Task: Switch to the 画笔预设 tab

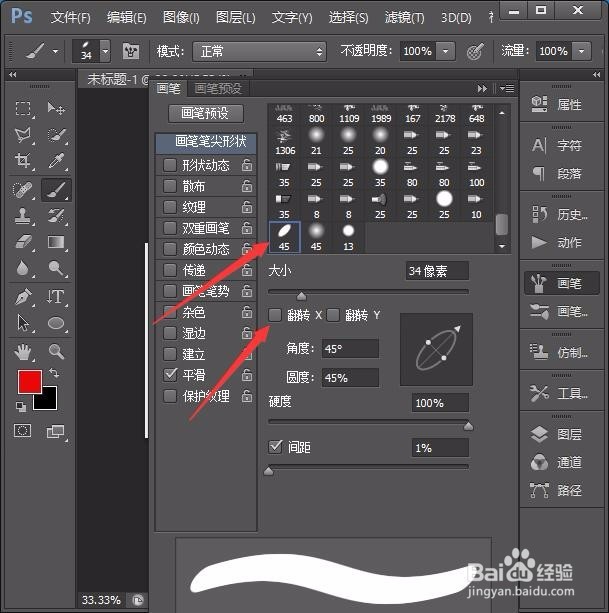Action: (218, 89)
